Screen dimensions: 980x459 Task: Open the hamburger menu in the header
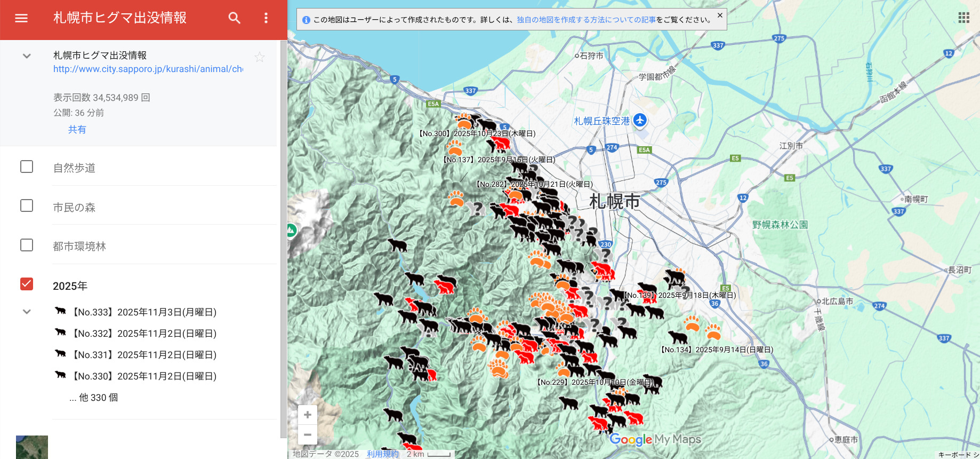point(21,18)
